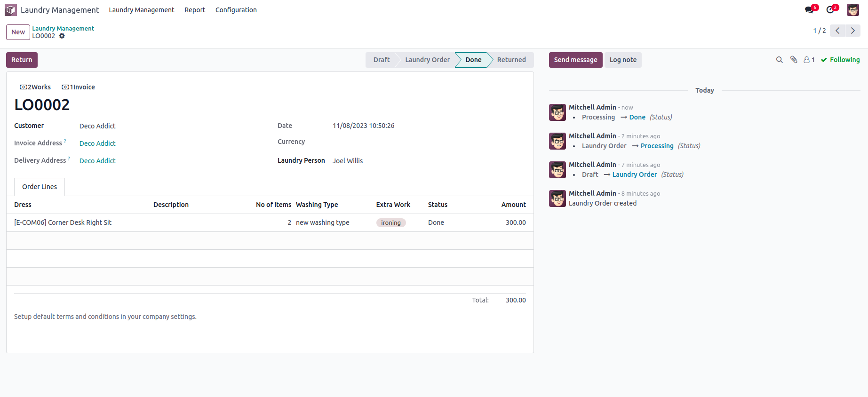Screen dimensions: 868x397
Task: Click the date value 11/08/2023 10:50:26
Action: tap(363, 126)
